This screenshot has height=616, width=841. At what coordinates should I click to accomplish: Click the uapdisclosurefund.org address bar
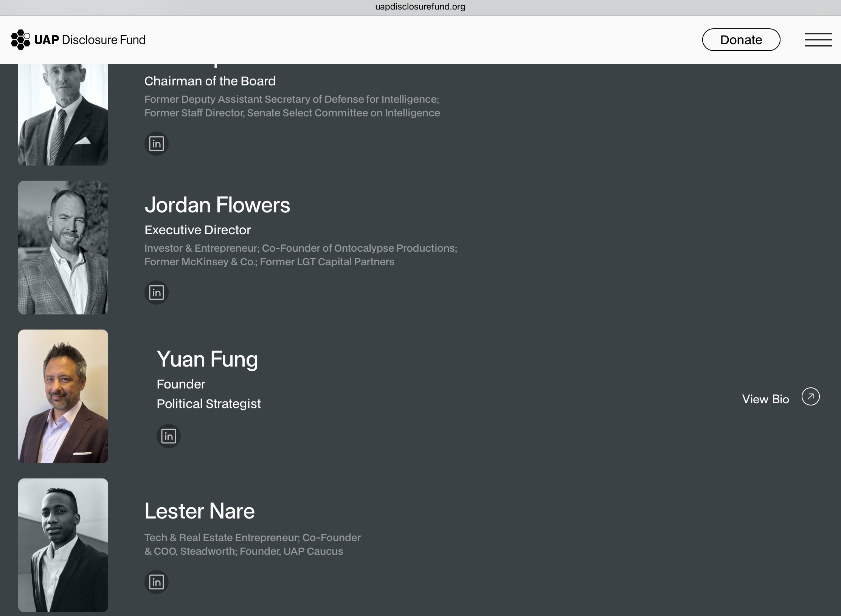coord(420,7)
